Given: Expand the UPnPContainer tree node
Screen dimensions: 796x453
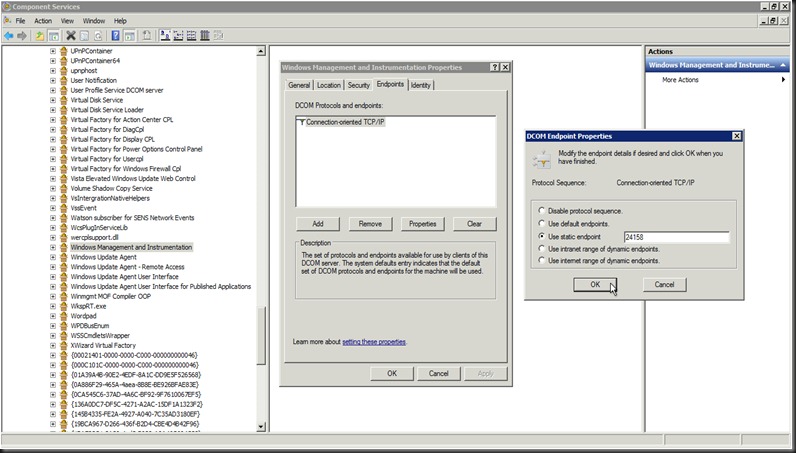Looking at the screenshot, I should tap(53, 51).
